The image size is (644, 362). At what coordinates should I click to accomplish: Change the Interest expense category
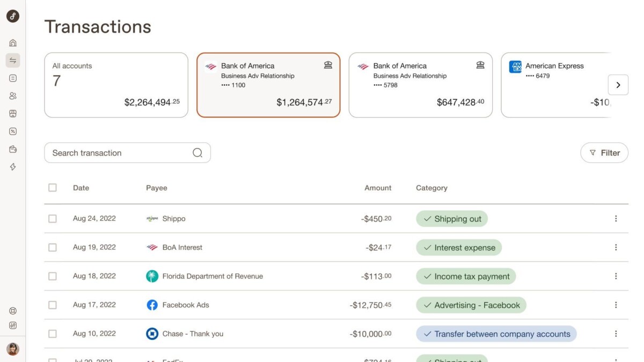pos(459,248)
